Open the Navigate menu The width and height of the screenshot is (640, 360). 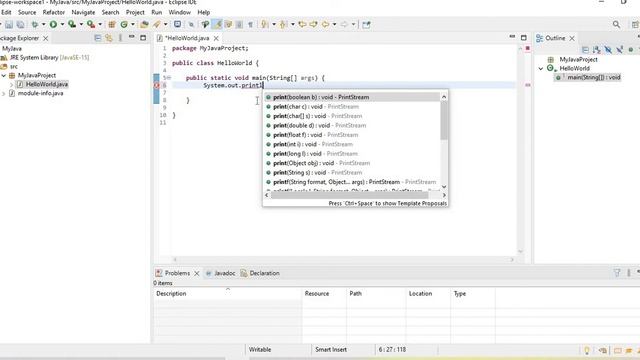(83, 12)
